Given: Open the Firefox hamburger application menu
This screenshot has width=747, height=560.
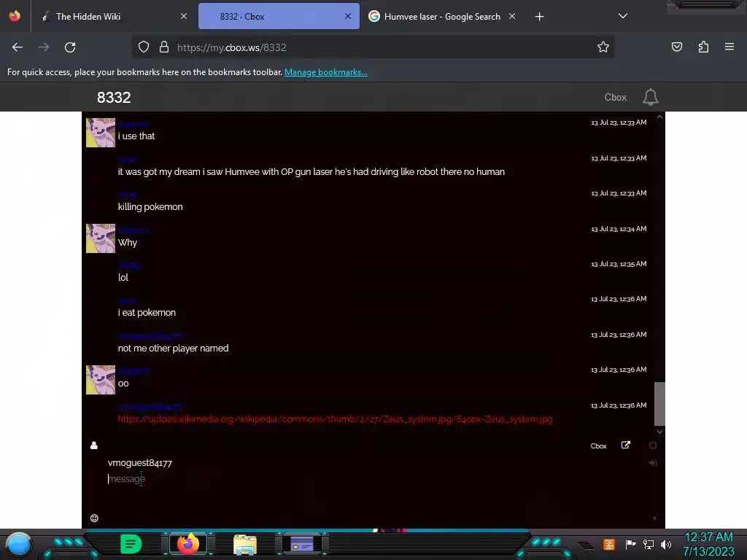Looking at the screenshot, I should (x=729, y=47).
